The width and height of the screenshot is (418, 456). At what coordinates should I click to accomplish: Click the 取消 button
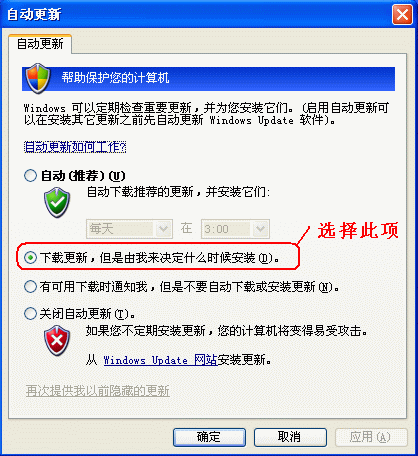point(290,437)
